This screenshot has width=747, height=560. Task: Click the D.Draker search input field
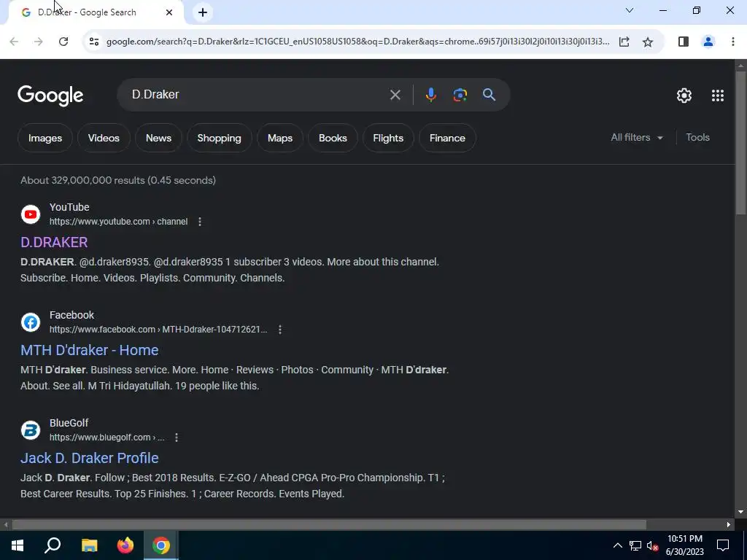pos(258,94)
